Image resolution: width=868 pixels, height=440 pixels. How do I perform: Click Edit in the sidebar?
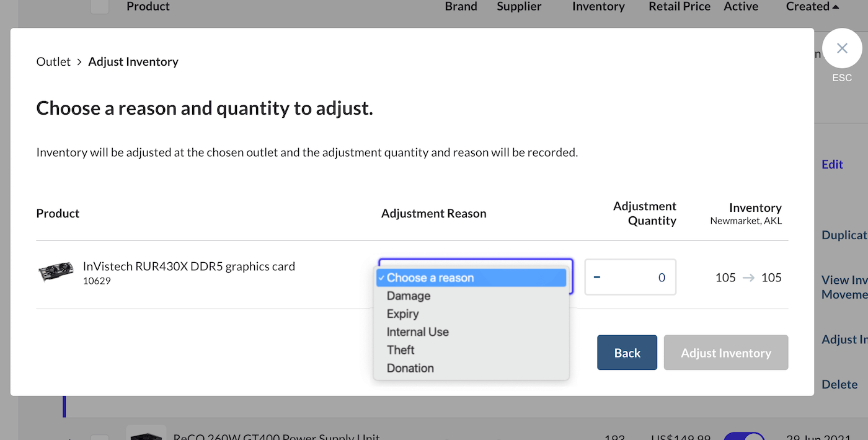click(832, 164)
